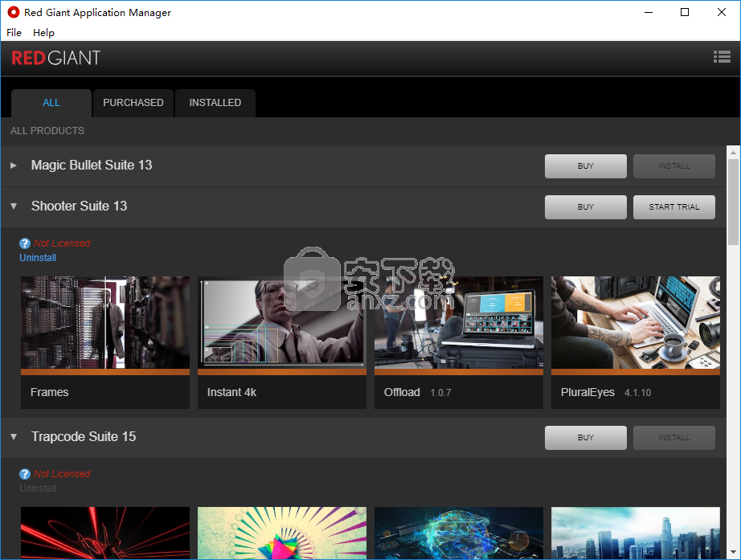Click the Shooter Suite 13 title

point(79,206)
